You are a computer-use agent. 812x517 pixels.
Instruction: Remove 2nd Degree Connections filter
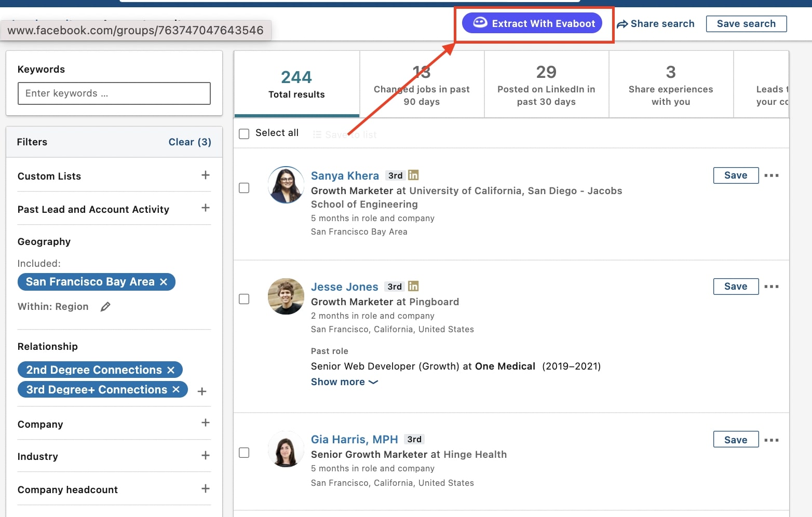click(171, 370)
